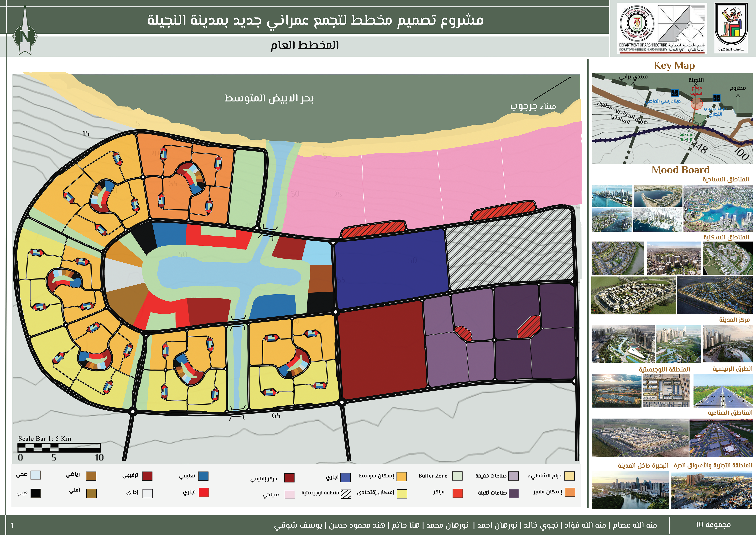The width and height of the screenshot is (756, 535).
Task: Select the سياحي pink legend swatch
Action: click(x=290, y=494)
